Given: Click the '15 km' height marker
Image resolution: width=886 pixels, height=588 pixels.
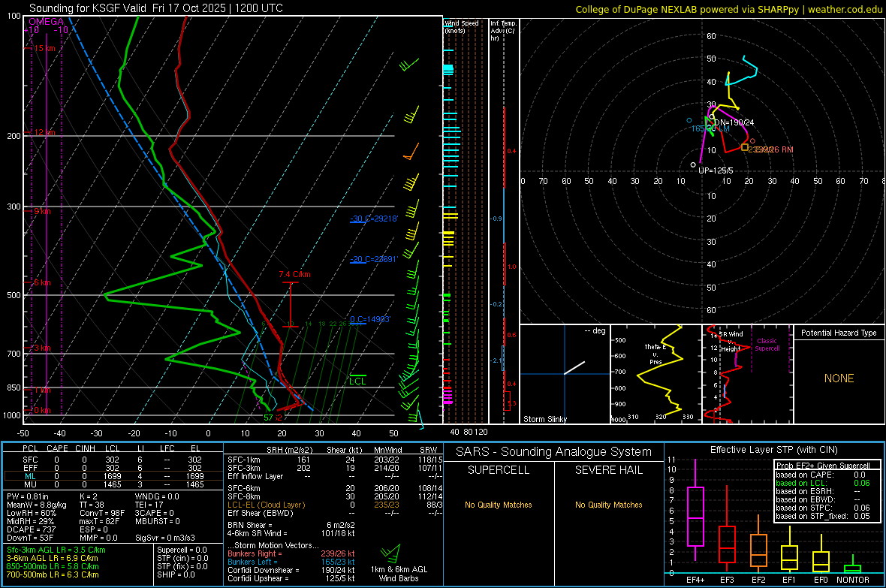Looking at the screenshot, I should click(44, 49).
